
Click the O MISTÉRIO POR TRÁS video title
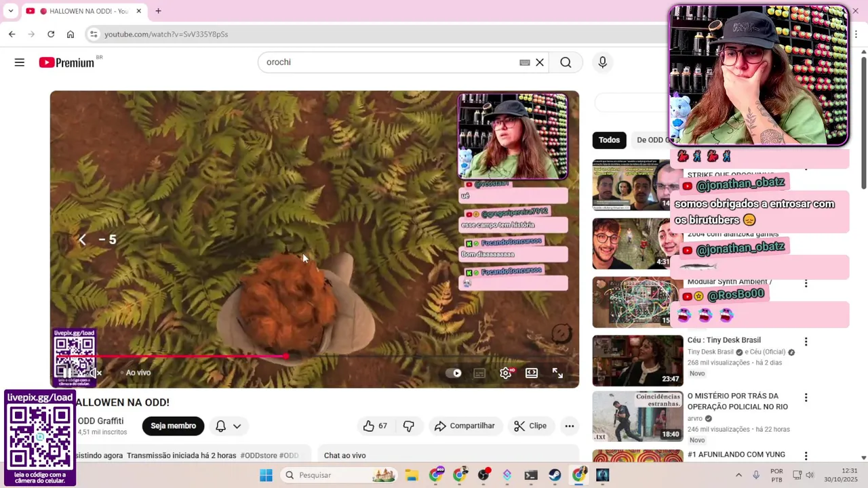click(738, 401)
